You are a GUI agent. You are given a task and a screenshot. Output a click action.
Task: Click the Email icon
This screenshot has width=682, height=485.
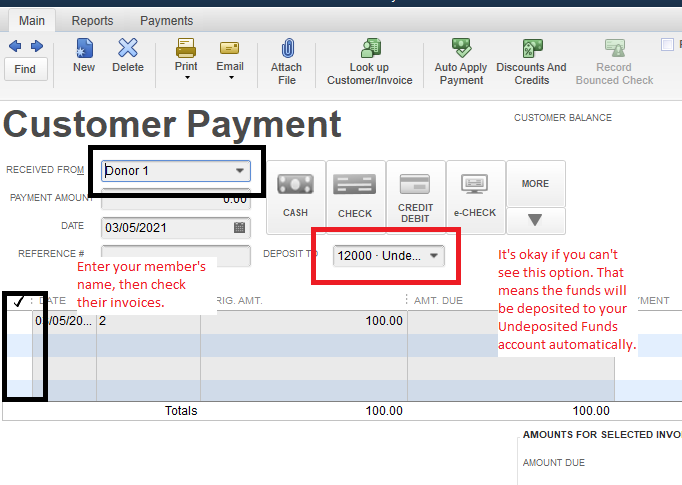click(230, 48)
